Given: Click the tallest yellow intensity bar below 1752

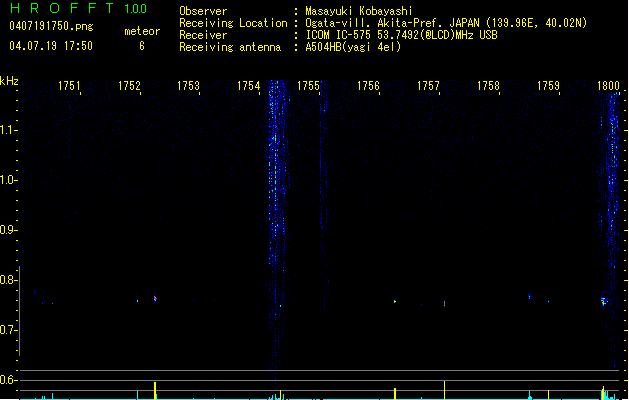Looking at the screenshot, I should pos(155,391).
